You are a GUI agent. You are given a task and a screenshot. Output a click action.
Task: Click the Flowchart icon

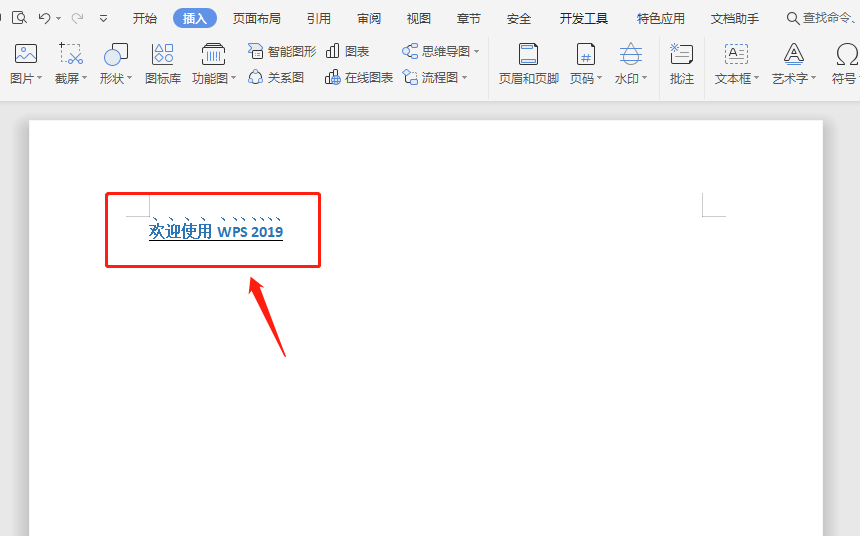click(410, 77)
